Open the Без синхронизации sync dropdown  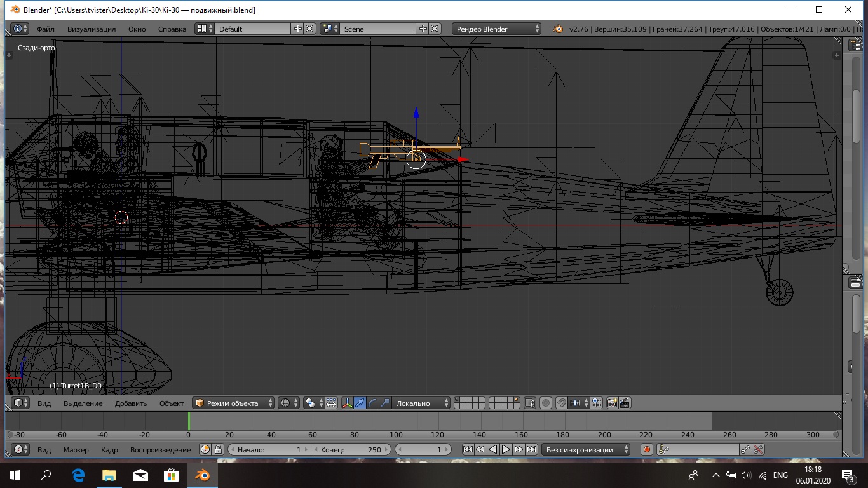pos(585,449)
